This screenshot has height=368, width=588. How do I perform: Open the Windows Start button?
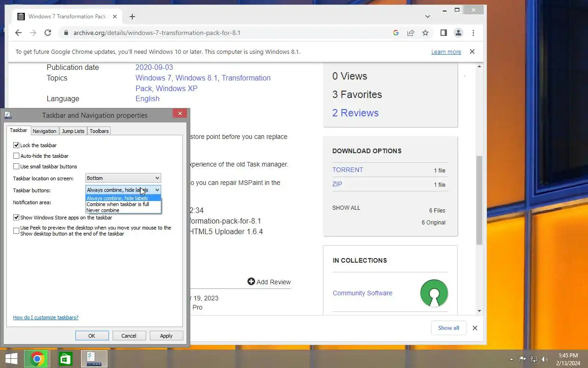click(x=11, y=359)
